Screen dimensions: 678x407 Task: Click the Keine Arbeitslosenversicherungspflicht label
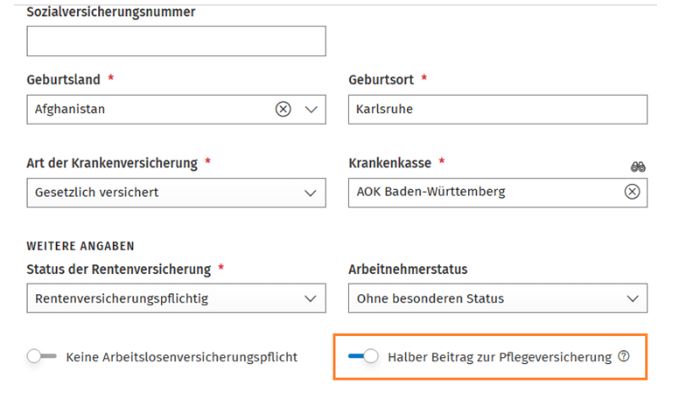click(x=182, y=357)
